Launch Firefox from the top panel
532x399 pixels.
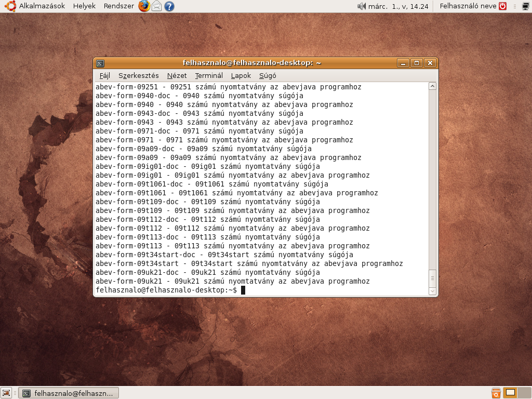(144, 6)
